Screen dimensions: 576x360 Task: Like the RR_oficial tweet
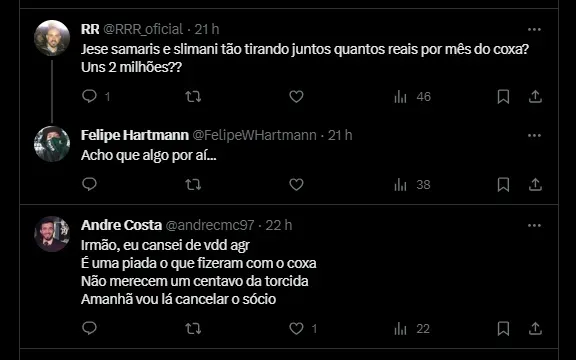tap(296, 97)
